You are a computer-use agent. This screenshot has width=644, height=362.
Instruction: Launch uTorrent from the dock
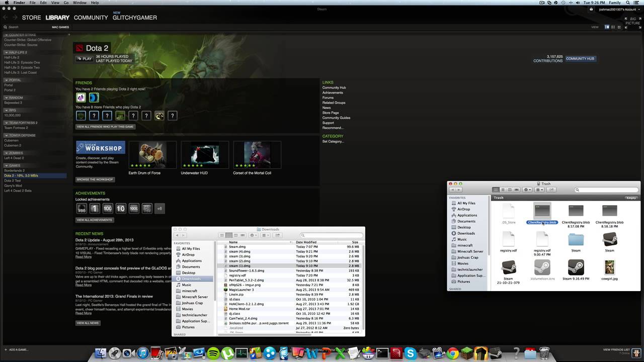[x=227, y=353]
